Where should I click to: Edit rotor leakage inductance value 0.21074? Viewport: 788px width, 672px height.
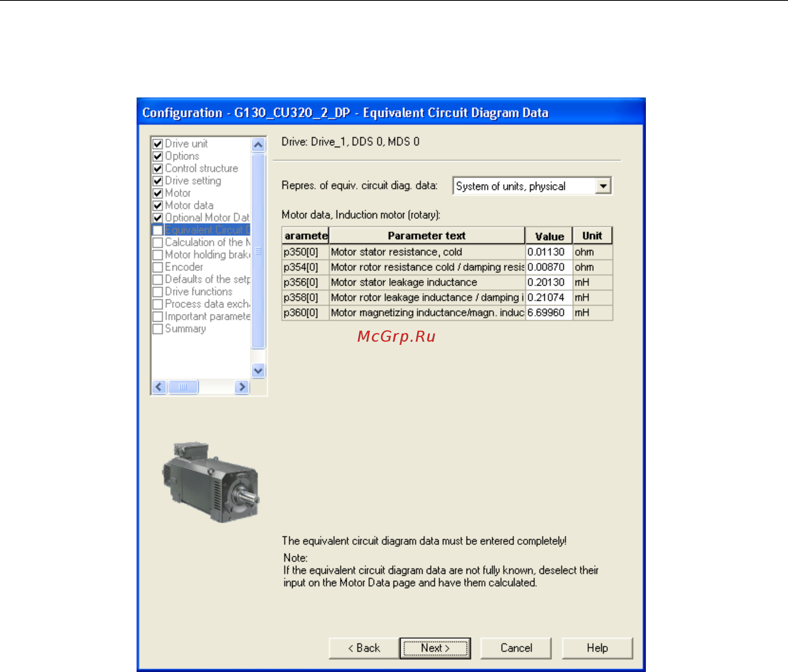pyautogui.click(x=549, y=298)
